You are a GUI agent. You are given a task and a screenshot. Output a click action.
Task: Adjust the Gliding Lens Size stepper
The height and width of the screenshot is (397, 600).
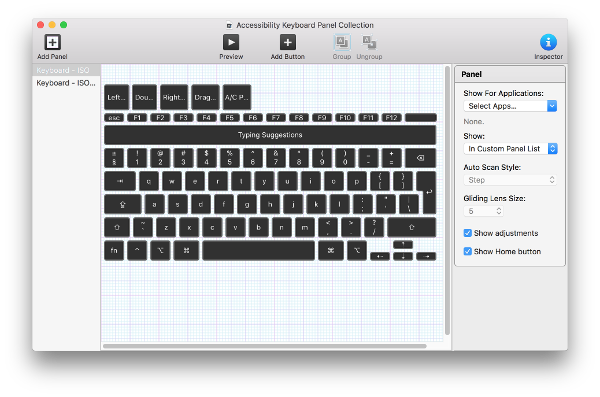[x=499, y=211]
